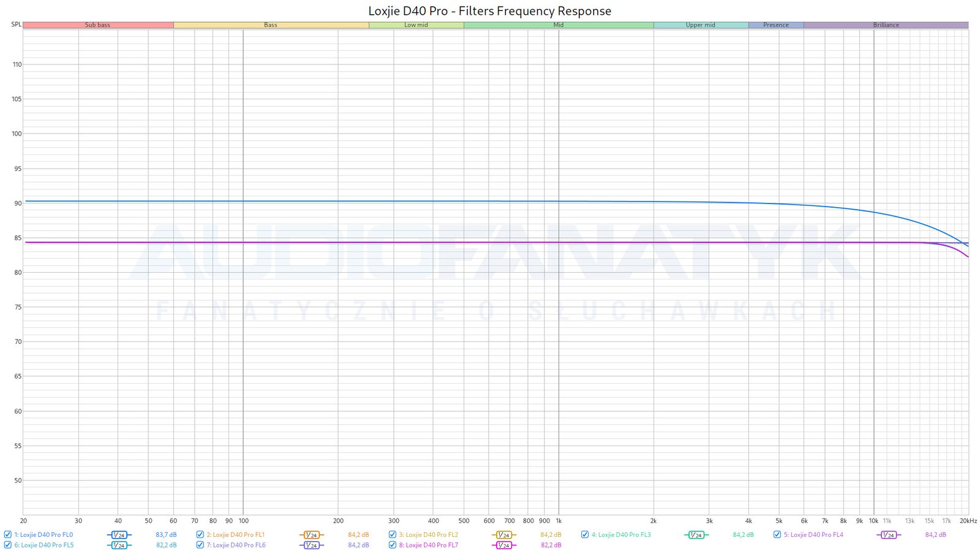The height and width of the screenshot is (551, 980).
Task: Click the Upper mid band header
Action: [x=700, y=25]
